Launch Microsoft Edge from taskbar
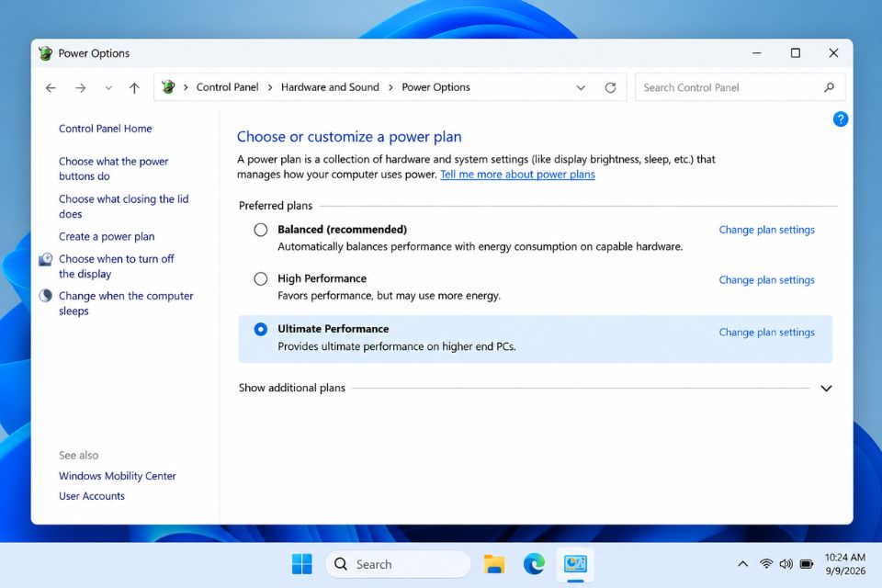Screen dimensions: 882x588 point(535,564)
